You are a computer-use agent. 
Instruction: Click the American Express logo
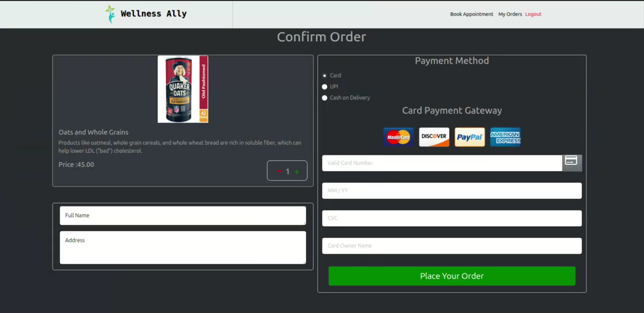pos(505,137)
